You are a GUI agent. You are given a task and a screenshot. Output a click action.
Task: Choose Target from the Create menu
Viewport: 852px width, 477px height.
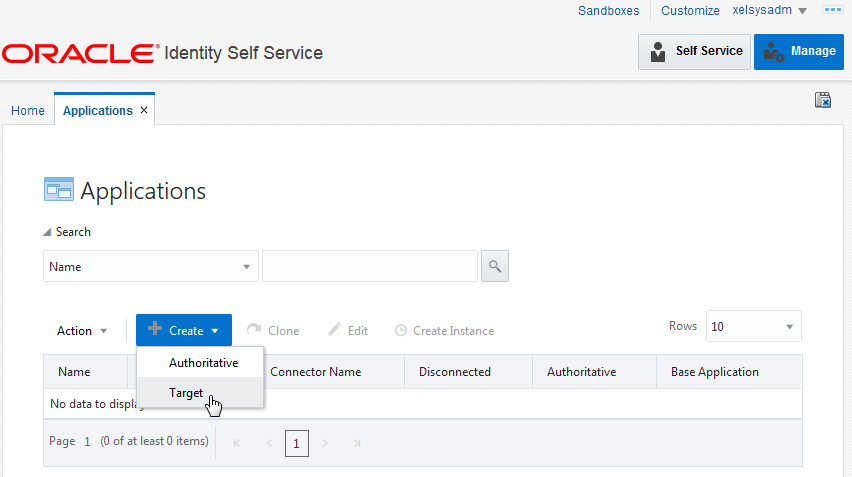point(200,392)
